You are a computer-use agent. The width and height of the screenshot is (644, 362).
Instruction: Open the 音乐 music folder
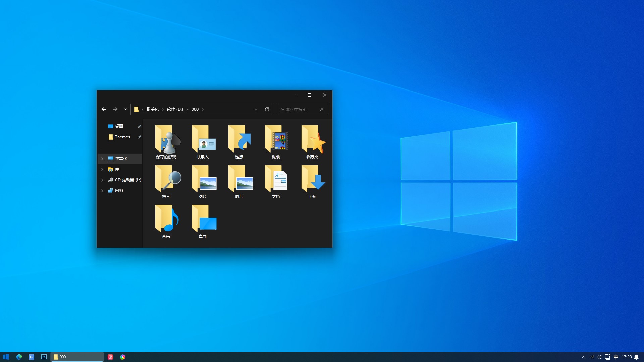[166, 220]
